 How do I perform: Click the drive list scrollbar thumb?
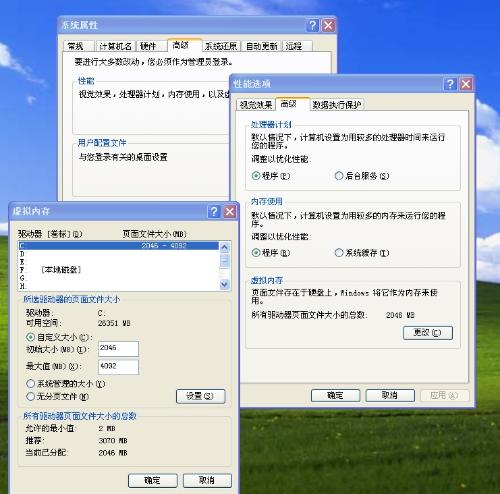point(225,261)
